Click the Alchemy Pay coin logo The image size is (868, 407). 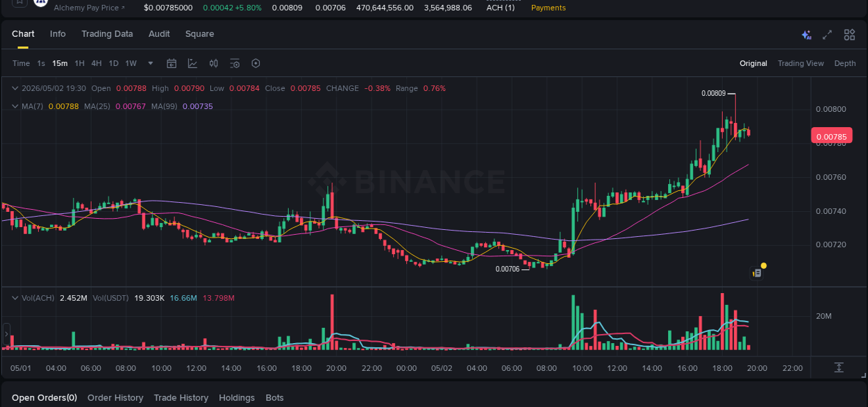point(41,3)
